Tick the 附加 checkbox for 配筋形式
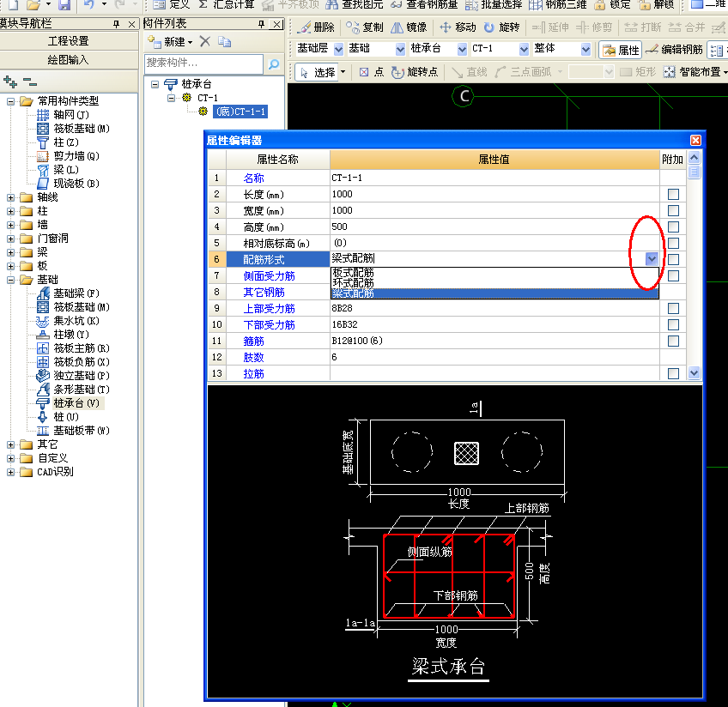728x707 pixels. pos(673,259)
